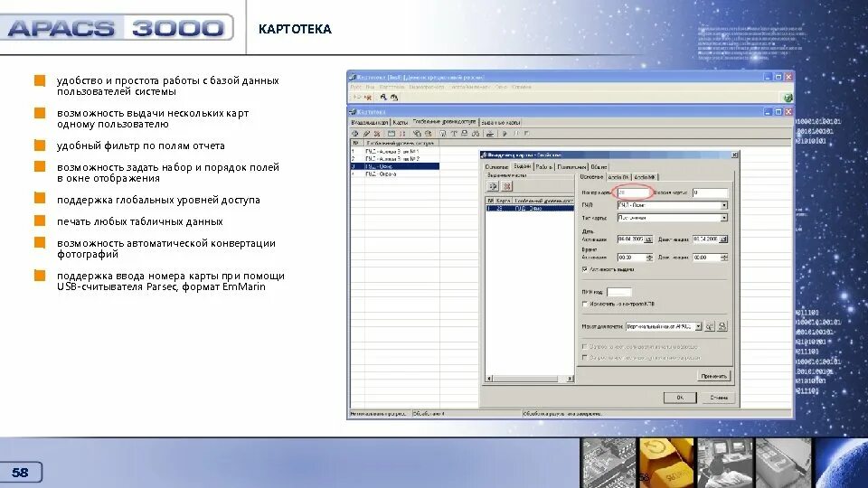Expand the Тип карты dropdown
Viewport: 868px width, 488px height.
(x=723, y=218)
